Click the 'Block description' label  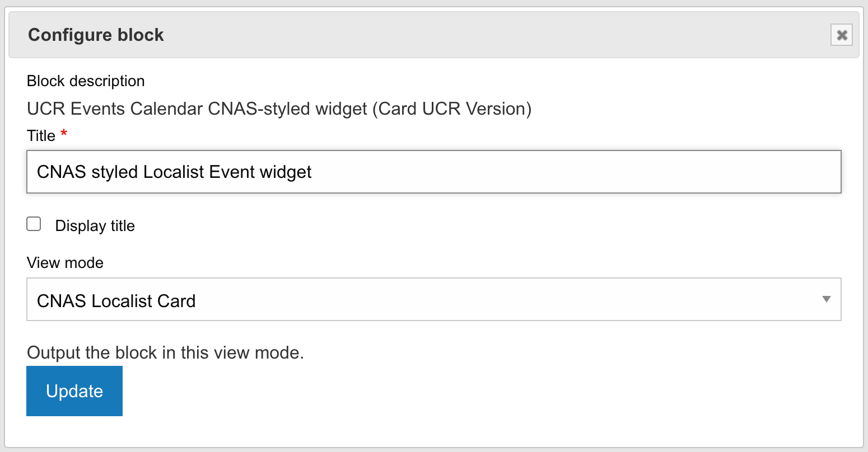(x=86, y=81)
